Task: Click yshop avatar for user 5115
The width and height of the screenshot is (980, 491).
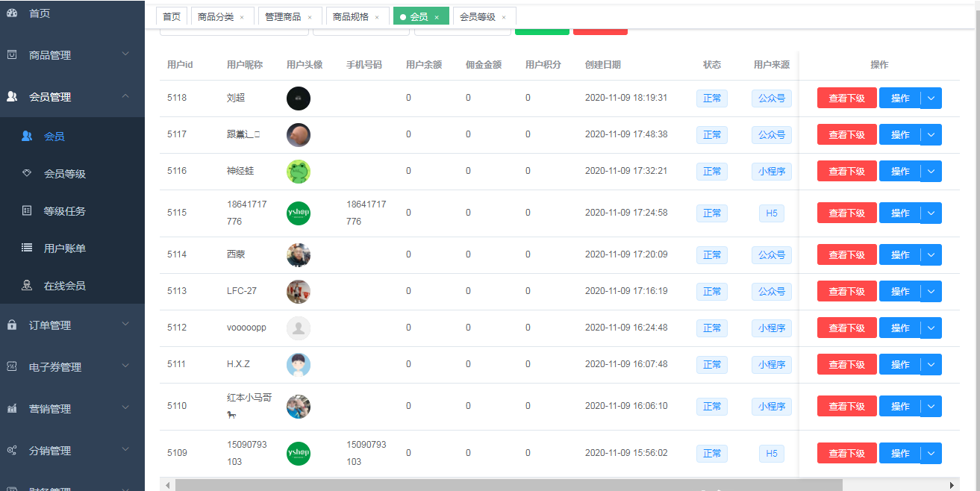Action: pyautogui.click(x=299, y=213)
